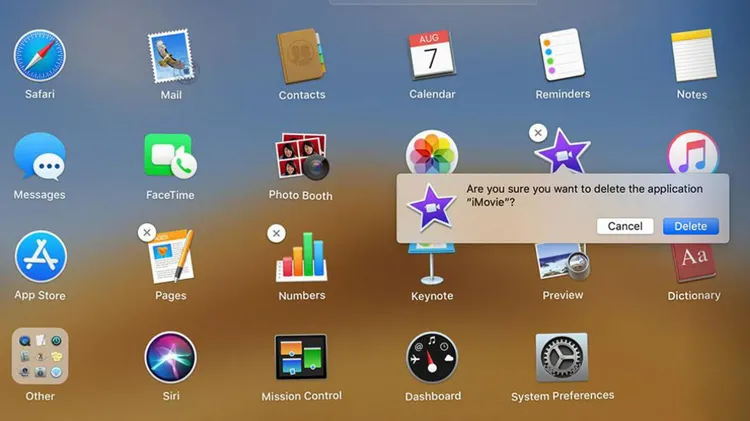Cancel deleting iMovie
This screenshot has width=750, height=421.
pyautogui.click(x=625, y=226)
